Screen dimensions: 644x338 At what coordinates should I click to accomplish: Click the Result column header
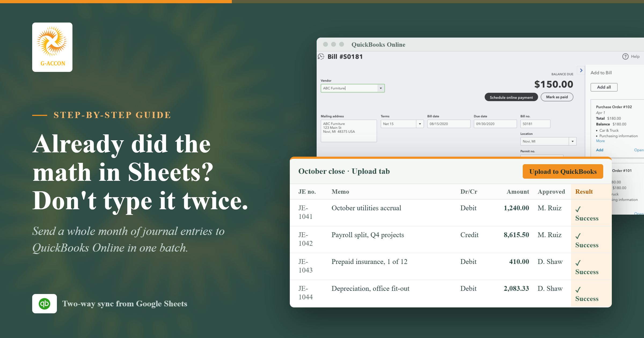584,192
